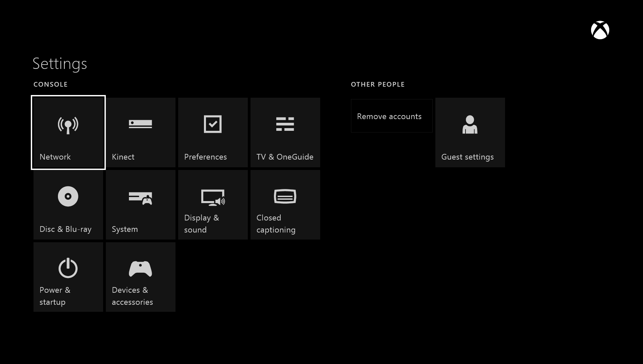Select the Disc & Blu-ray tile
Viewport: 643px width, 364px height.
coord(68,204)
